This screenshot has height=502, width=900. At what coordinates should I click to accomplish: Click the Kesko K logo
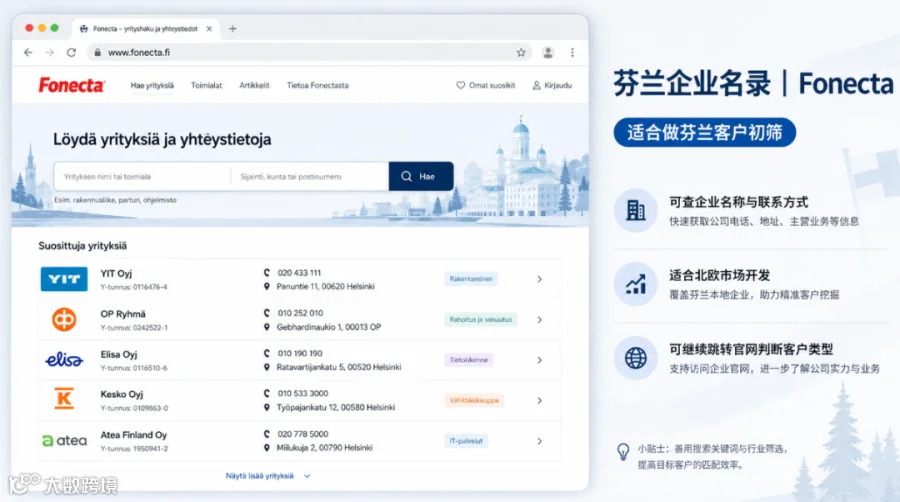click(64, 399)
